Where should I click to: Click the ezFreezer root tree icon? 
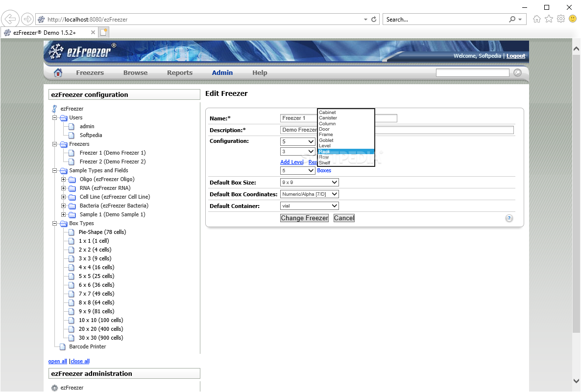pos(54,109)
